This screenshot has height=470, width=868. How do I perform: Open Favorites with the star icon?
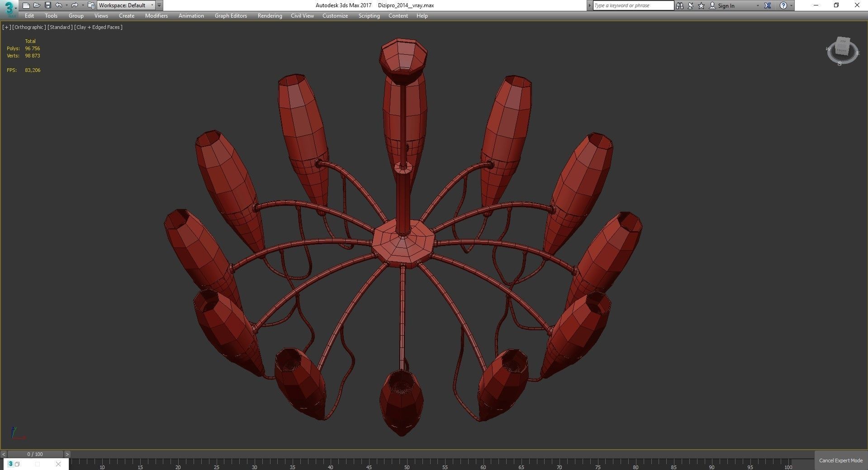701,5
